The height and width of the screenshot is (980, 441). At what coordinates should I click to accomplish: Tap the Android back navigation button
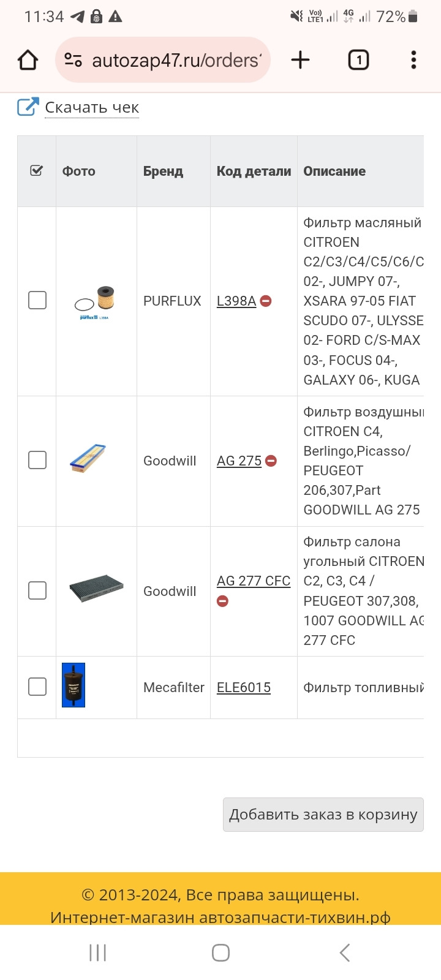pyautogui.click(x=345, y=952)
